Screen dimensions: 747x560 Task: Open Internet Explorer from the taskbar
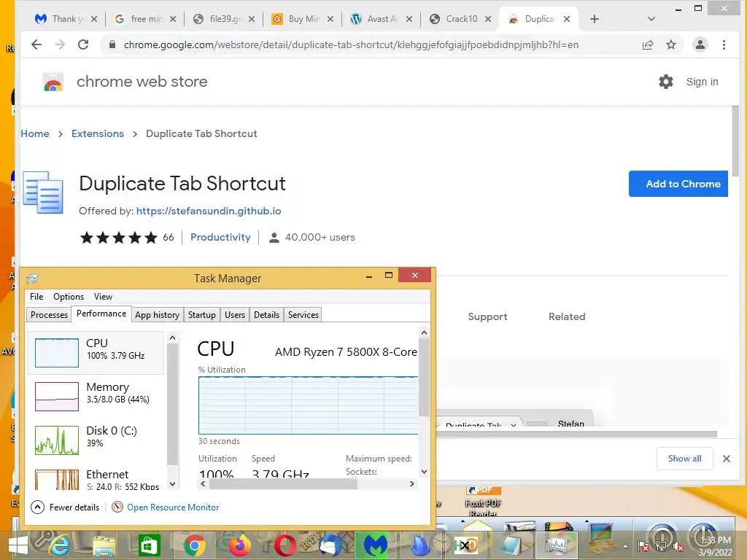click(60, 545)
